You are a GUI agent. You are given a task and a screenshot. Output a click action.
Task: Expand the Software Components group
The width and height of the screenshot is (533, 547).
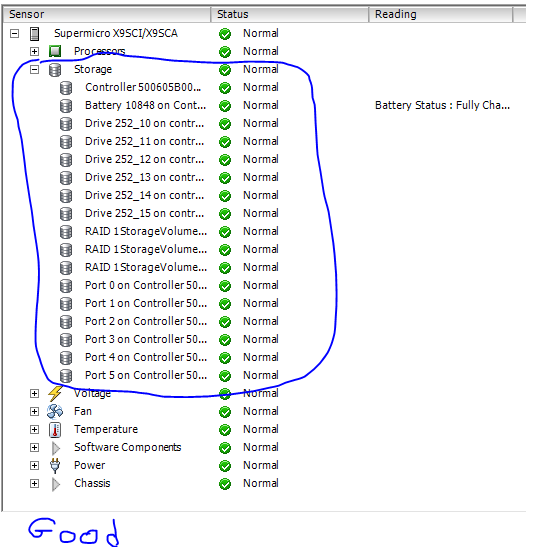click(34, 448)
